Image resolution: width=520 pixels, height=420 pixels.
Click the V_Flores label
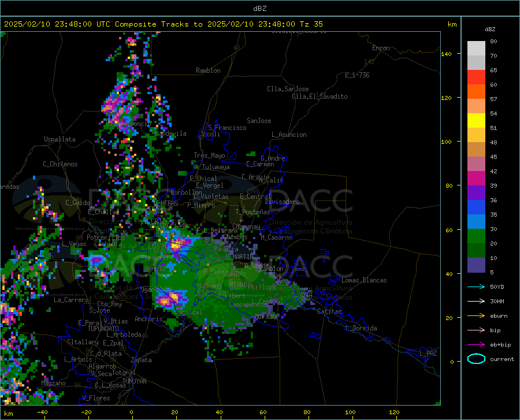pyautogui.click(x=96, y=398)
